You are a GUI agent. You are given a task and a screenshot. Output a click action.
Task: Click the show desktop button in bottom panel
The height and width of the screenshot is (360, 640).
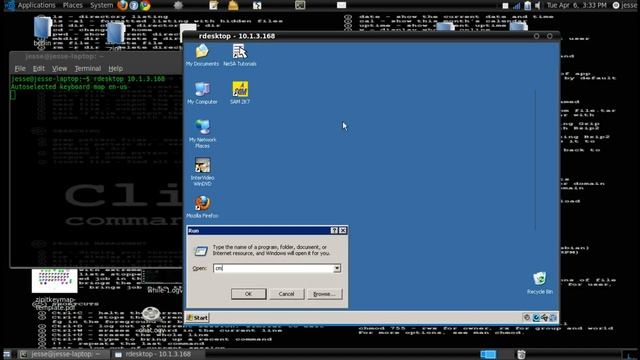pyautogui.click(x=7, y=354)
